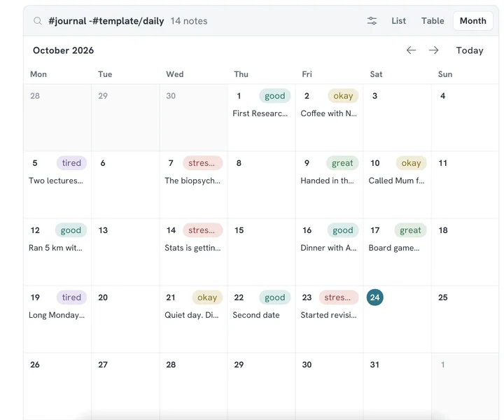Image resolution: width=504 pixels, height=420 pixels.
Task: Click the '14 notes' count label
Action: [189, 21]
